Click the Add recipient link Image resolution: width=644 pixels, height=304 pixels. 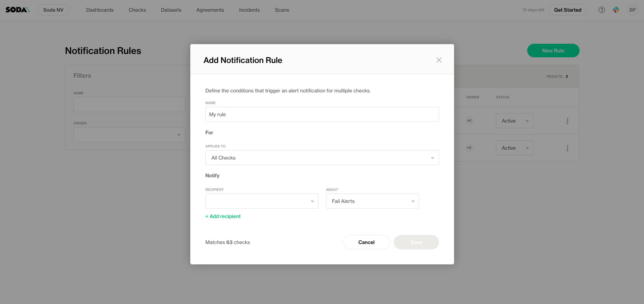(223, 216)
